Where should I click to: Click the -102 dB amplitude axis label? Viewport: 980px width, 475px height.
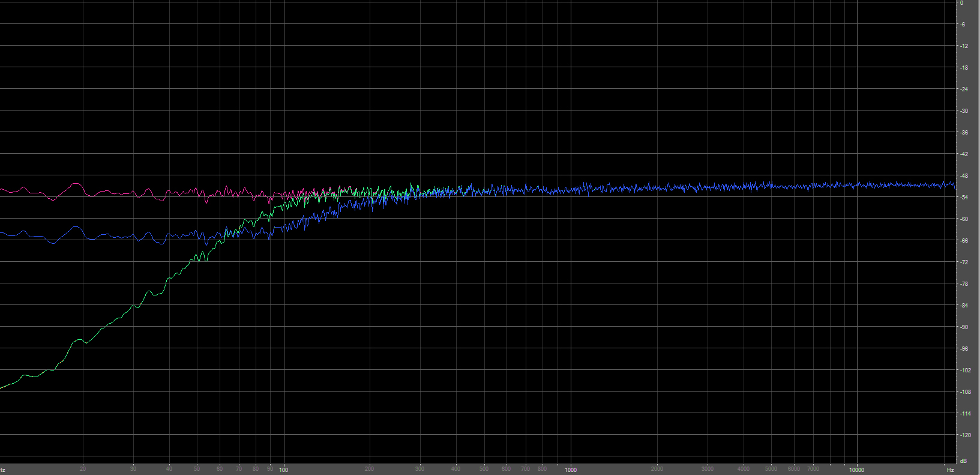[x=964, y=371]
